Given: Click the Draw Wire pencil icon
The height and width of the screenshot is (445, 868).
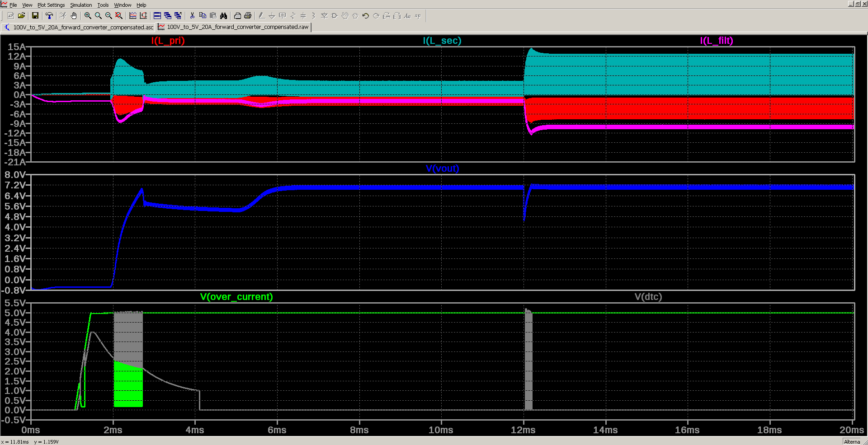Looking at the screenshot, I should point(262,16).
